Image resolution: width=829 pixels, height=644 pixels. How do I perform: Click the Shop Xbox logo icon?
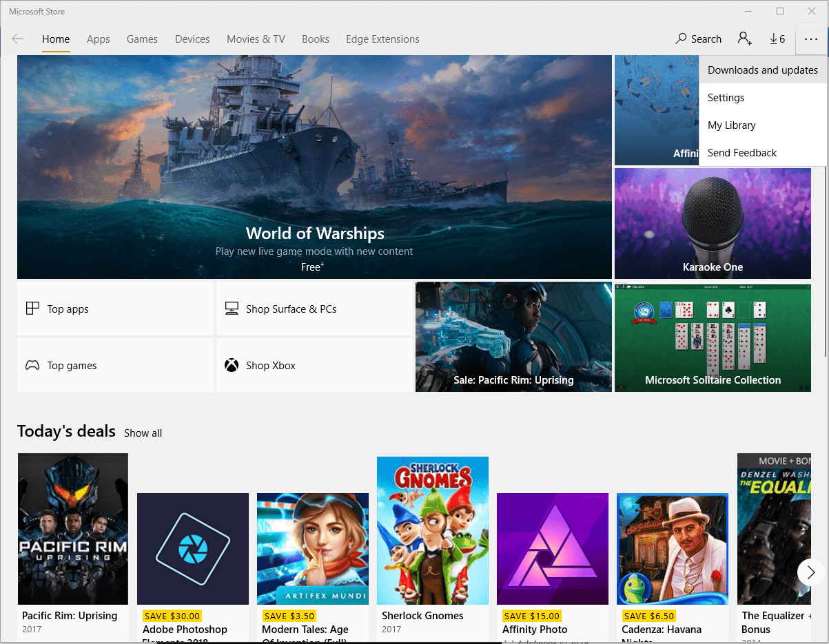(x=232, y=365)
